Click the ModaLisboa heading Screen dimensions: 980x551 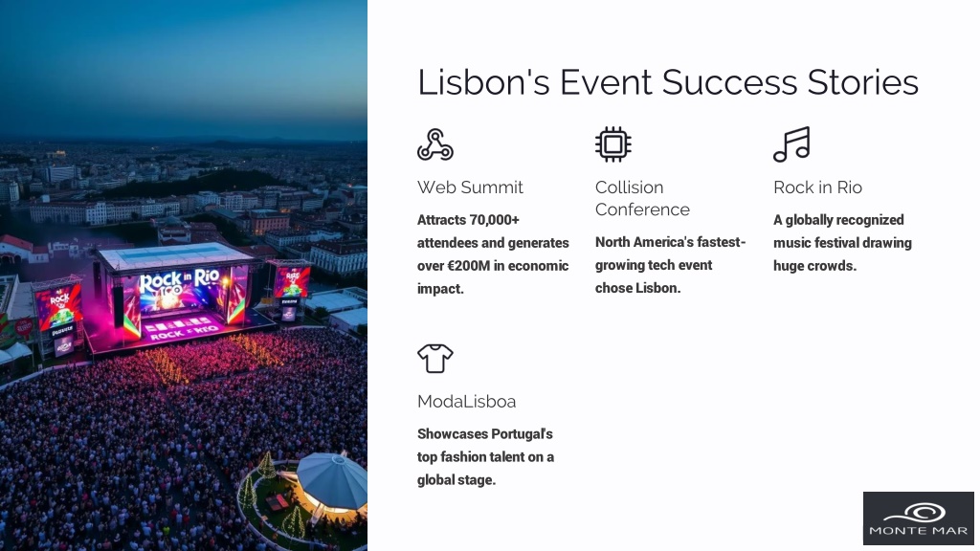click(466, 401)
